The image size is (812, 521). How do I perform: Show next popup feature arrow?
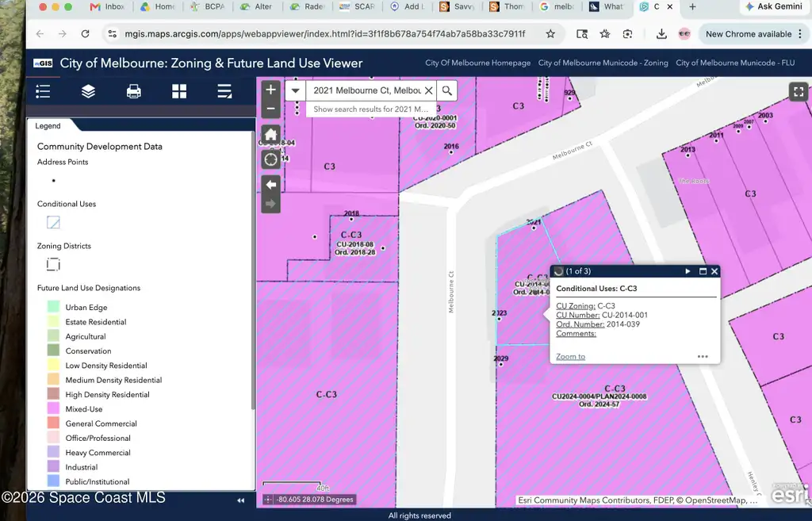(688, 271)
